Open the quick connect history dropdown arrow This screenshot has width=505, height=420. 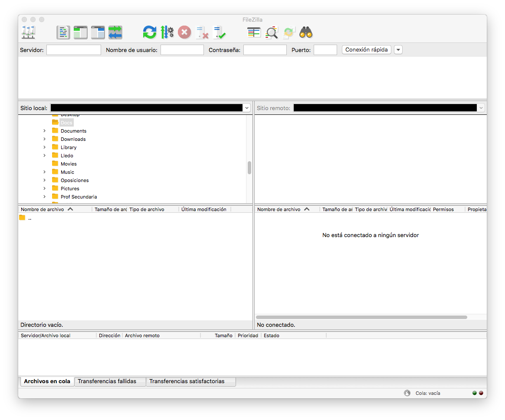[398, 50]
